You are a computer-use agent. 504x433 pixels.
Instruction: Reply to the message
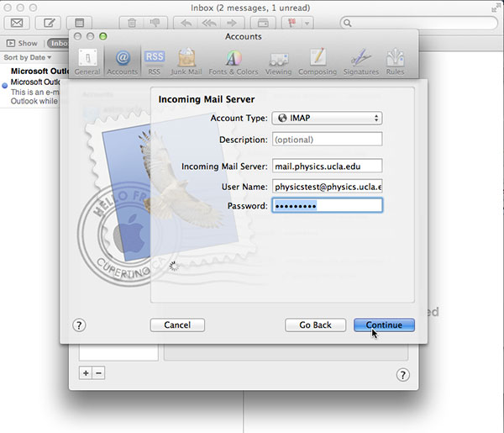(x=186, y=23)
